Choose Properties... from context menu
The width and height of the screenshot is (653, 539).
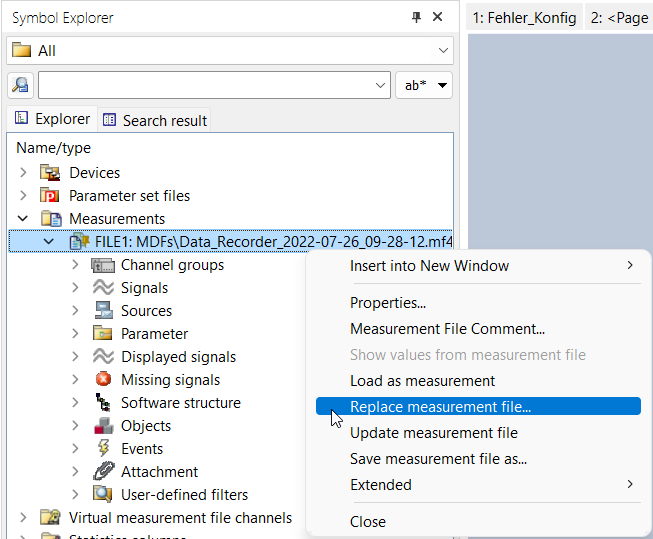[x=478, y=303]
